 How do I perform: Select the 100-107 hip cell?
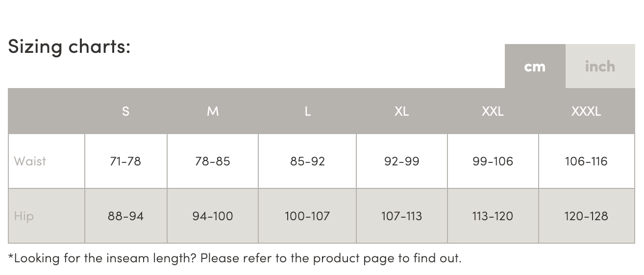click(x=307, y=216)
